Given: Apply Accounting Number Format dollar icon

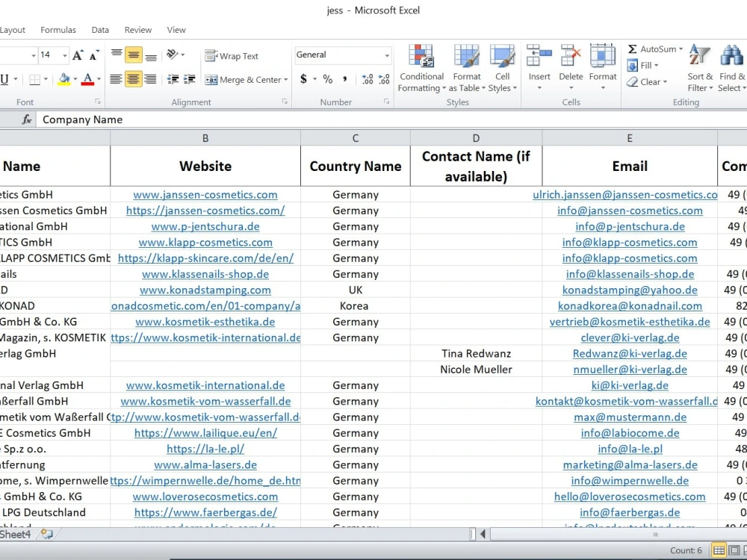Looking at the screenshot, I should (x=303, y=79).
